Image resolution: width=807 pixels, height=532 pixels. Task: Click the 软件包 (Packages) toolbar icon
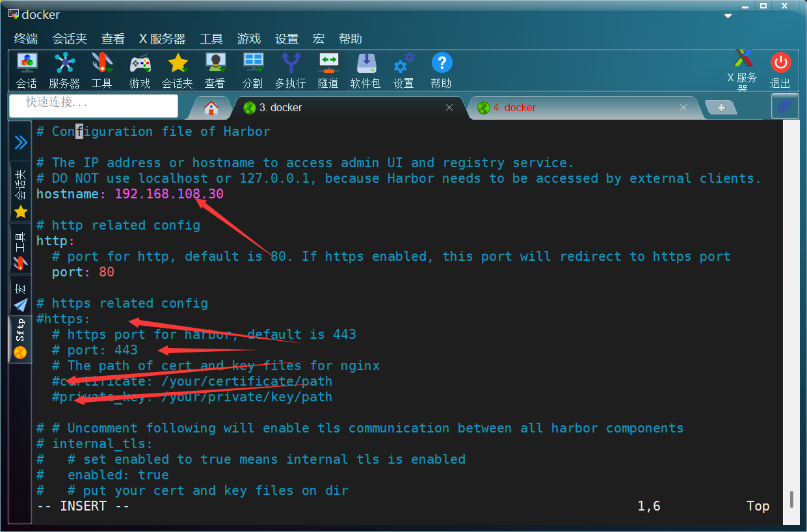(x=366, y=71)
